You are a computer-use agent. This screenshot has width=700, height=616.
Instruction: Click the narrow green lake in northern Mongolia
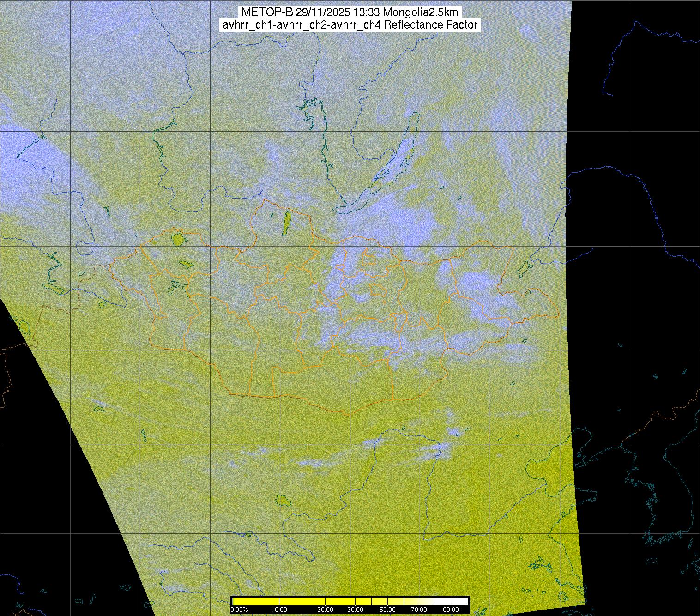coord(286,223)
